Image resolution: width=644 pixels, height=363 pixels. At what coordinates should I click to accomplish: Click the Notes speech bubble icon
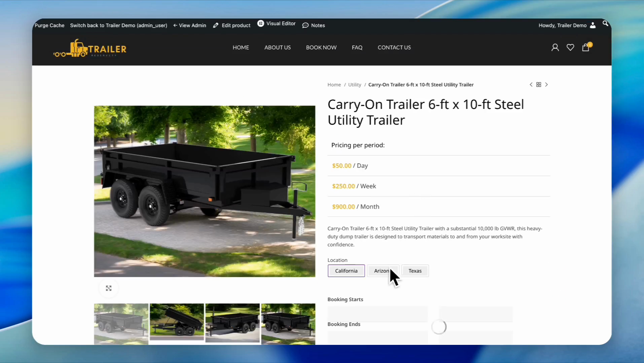[x=305, y=26]
